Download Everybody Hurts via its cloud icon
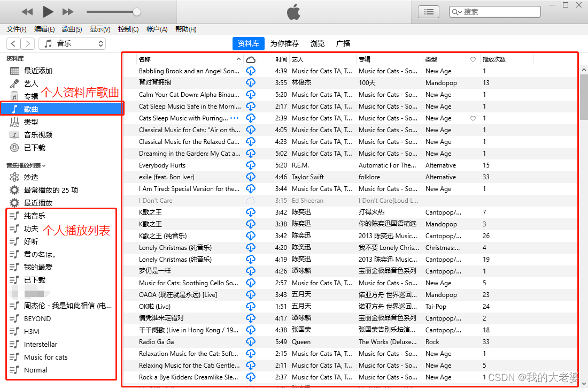 (x=251, y=165)
